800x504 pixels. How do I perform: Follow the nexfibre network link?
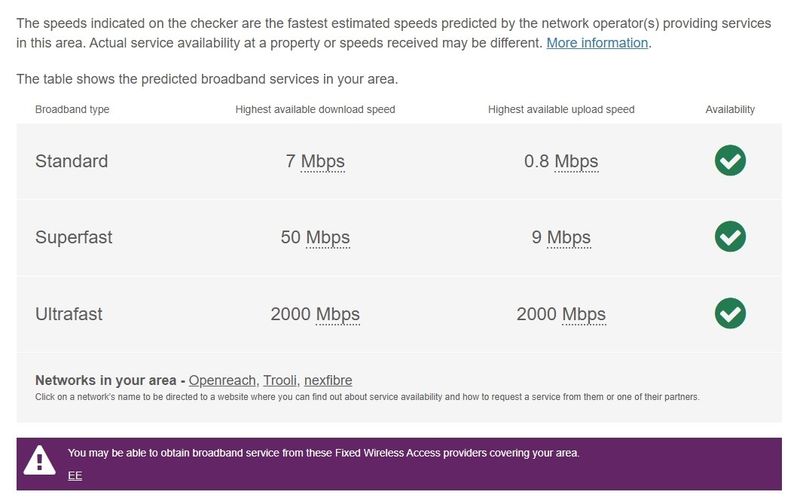pos(330,380)
